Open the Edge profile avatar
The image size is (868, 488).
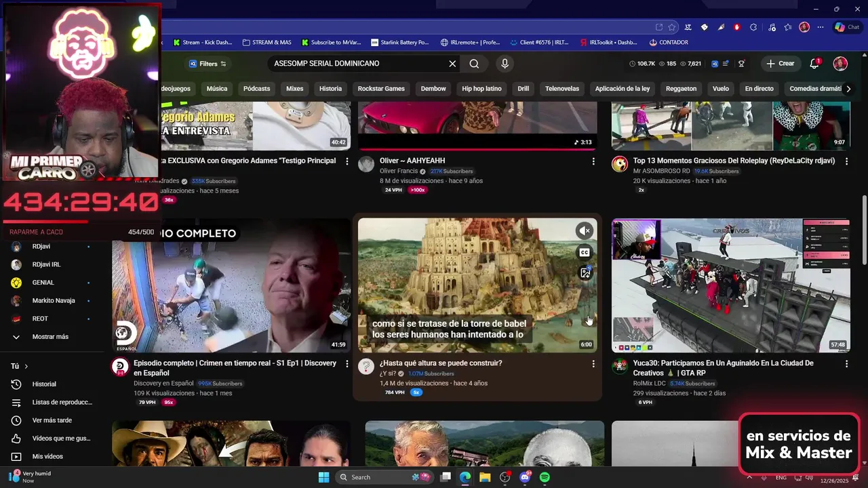pos(804,27)
